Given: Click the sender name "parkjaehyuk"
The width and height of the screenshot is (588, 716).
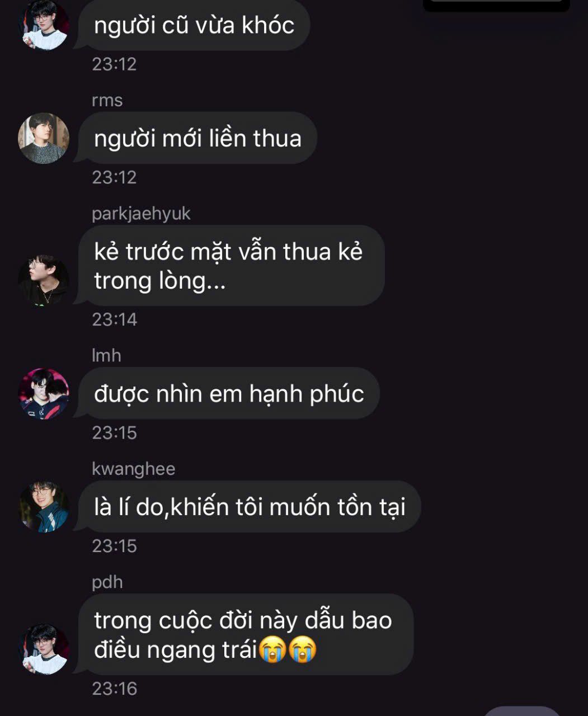Looking at the screenshot, I should [x=141, y=214].
